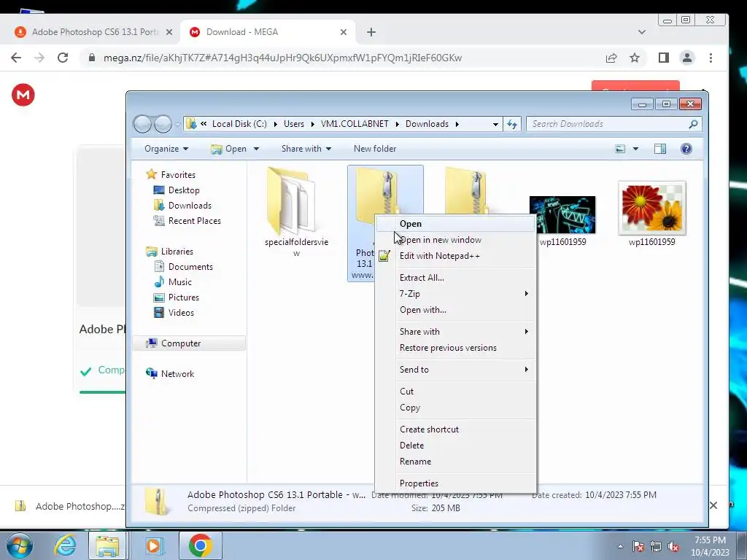Open Properties from context menu
The height and width of the screenshot is (560, 747).
coord(455,483)
